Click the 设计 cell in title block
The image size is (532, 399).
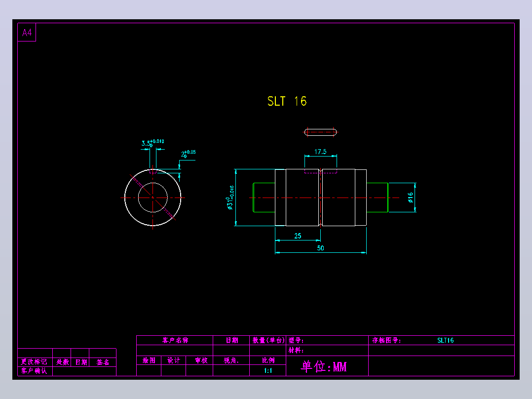click(x=173, y=360)
